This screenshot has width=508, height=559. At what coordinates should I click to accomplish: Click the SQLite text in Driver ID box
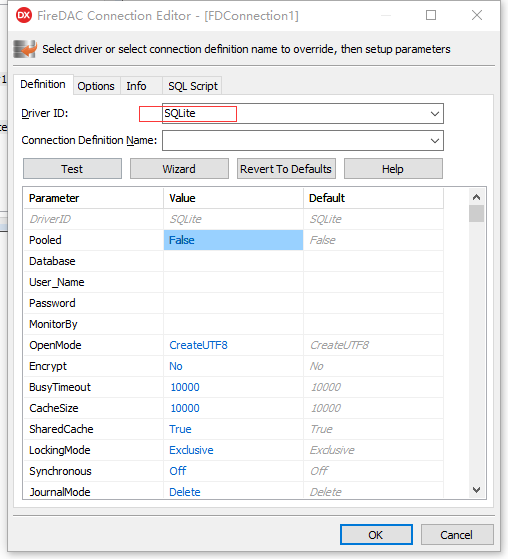pyautogui.click(x=180, y=113)
